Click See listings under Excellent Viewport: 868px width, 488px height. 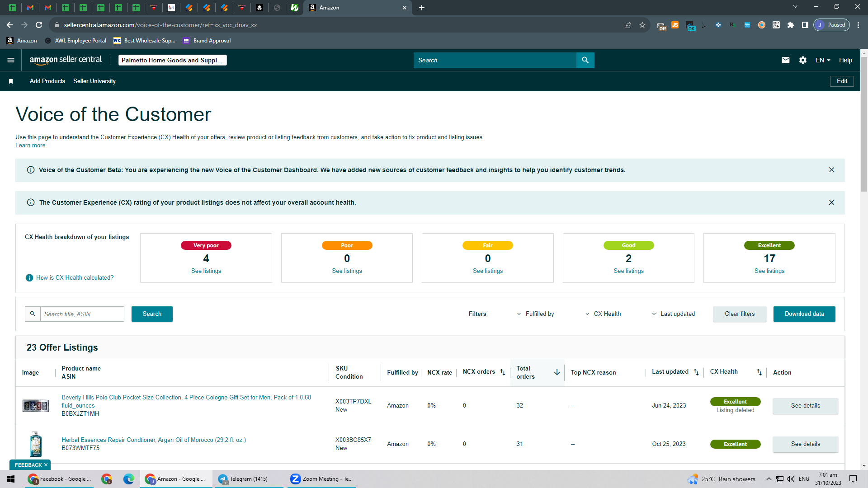[769, 271]
